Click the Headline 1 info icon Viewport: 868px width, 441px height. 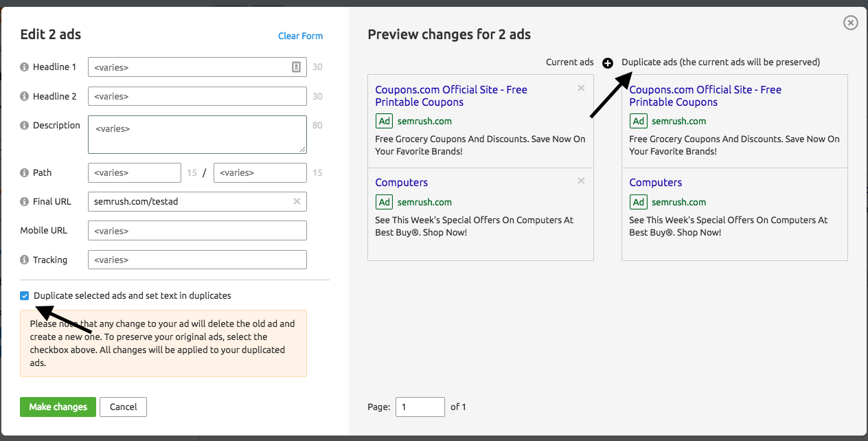(x=25, y=67)
